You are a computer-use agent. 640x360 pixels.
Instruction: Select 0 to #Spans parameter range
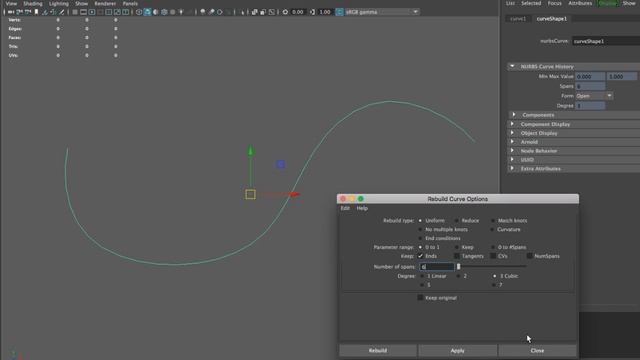coord(493,247)
